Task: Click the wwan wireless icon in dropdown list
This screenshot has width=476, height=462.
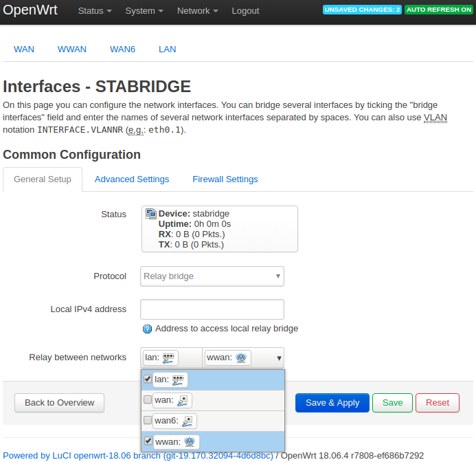Action: [x=190, y=442]
